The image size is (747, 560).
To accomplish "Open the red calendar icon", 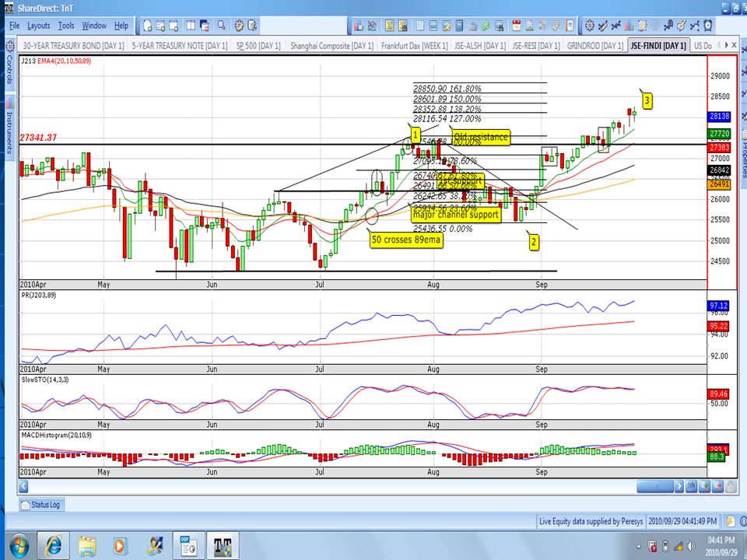I will click(x=517, y=26).
